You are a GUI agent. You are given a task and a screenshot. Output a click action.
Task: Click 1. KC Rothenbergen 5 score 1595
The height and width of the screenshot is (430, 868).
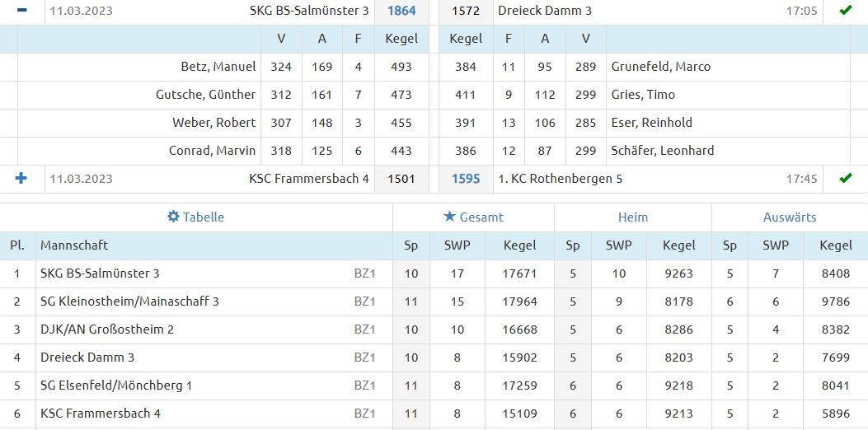coord(466,179)
